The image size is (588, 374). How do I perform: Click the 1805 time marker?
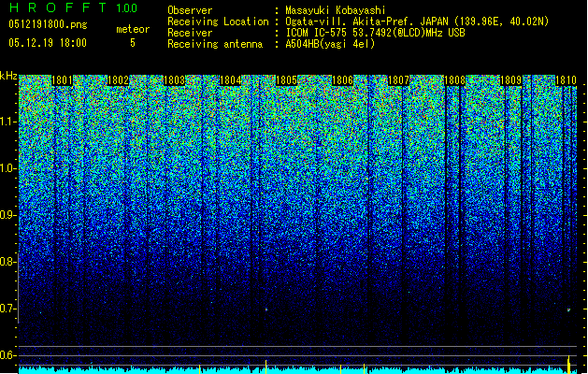[x=286, y=80]
